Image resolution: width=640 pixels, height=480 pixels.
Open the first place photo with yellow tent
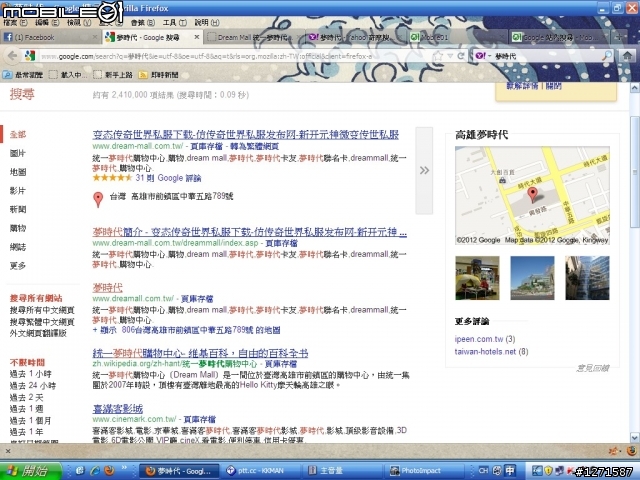coord(477,278)
